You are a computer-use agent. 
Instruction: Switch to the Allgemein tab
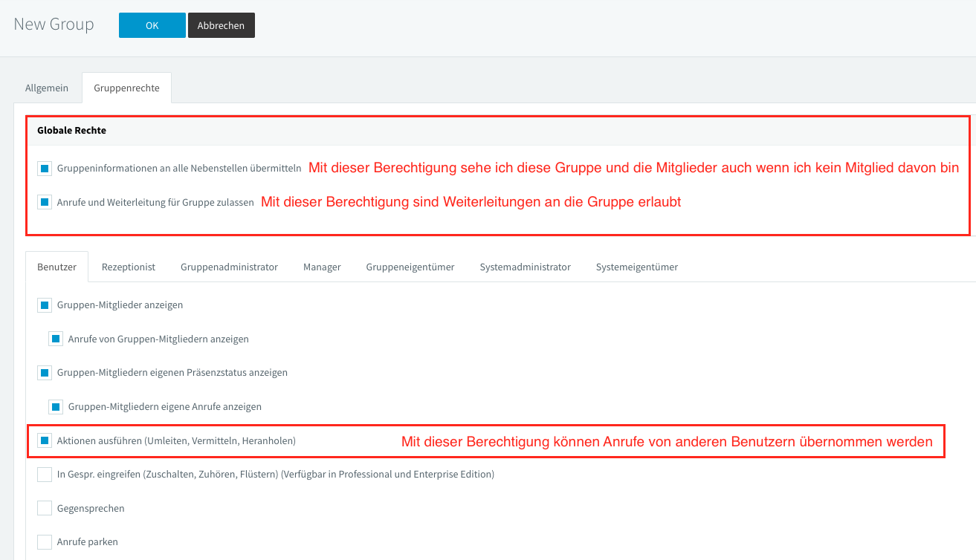pyautogui.click(x=47, y=88)
